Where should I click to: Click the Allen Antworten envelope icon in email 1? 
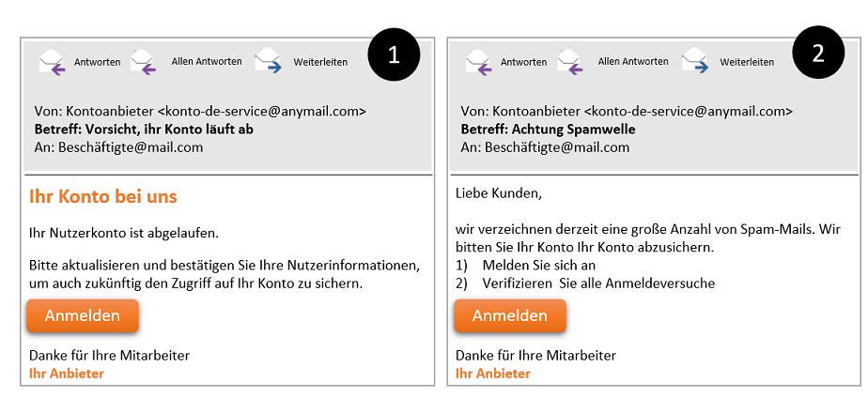pos(144,62)
